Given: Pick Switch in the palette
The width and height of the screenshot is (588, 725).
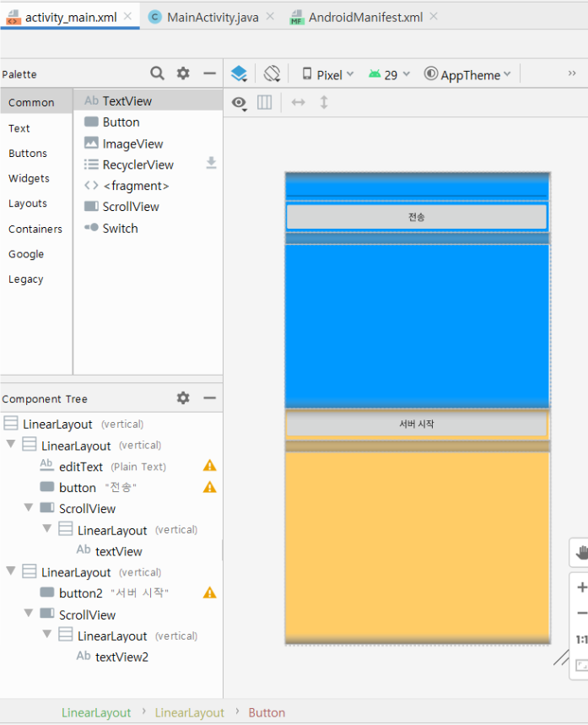Looking at the screenshot, I should [x=148, y=229].
